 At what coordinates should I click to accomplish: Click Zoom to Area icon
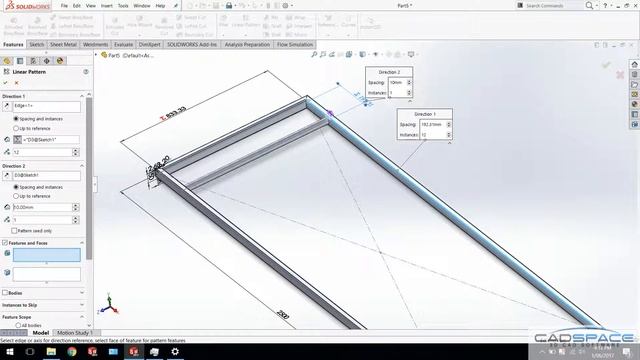pos(323,54)
